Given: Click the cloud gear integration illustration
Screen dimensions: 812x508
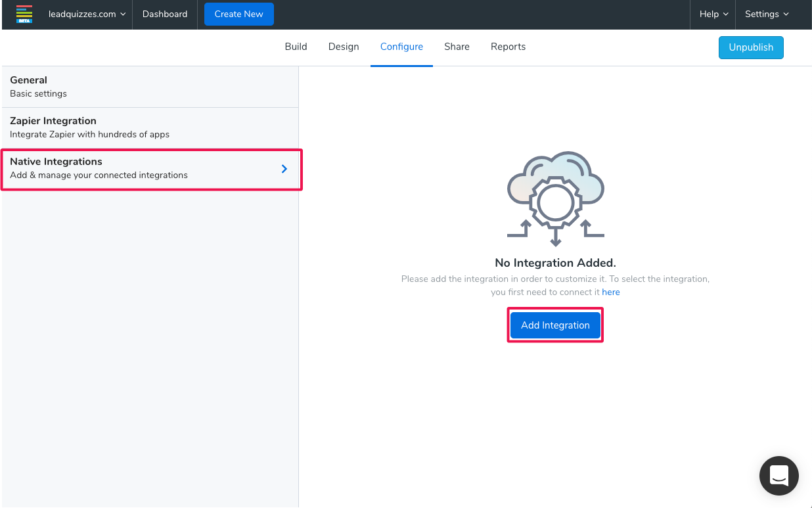Looking at the screenshot, I should pyautogui.click(x=555, y=199).
